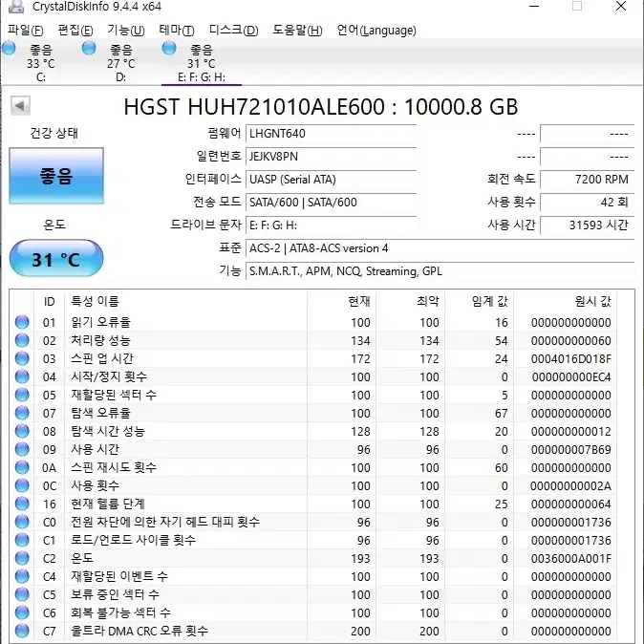
Task: Click the transfer mode field SATA/600
Action: pos(331,203)
